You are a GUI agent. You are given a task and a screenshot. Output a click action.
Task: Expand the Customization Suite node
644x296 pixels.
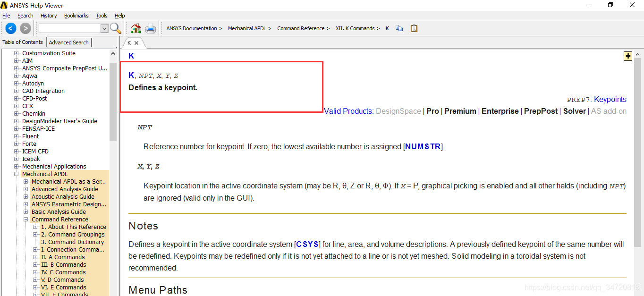(17, 53)
